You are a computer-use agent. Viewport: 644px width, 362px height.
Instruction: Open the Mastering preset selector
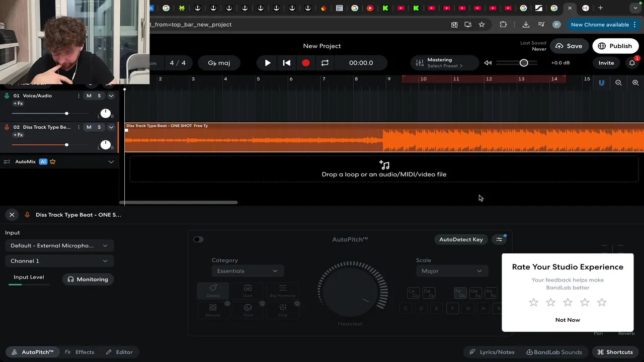(445, 63)
